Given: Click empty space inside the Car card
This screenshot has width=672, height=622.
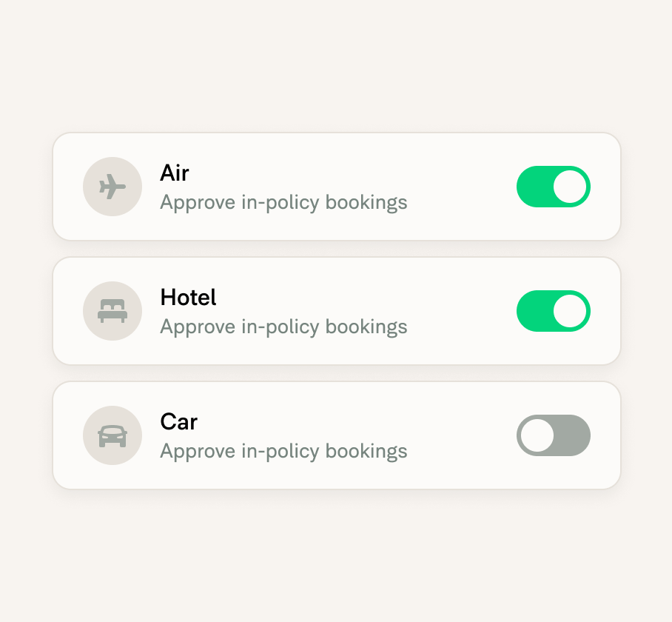Looking at the screenshot, I should (461, 435).
